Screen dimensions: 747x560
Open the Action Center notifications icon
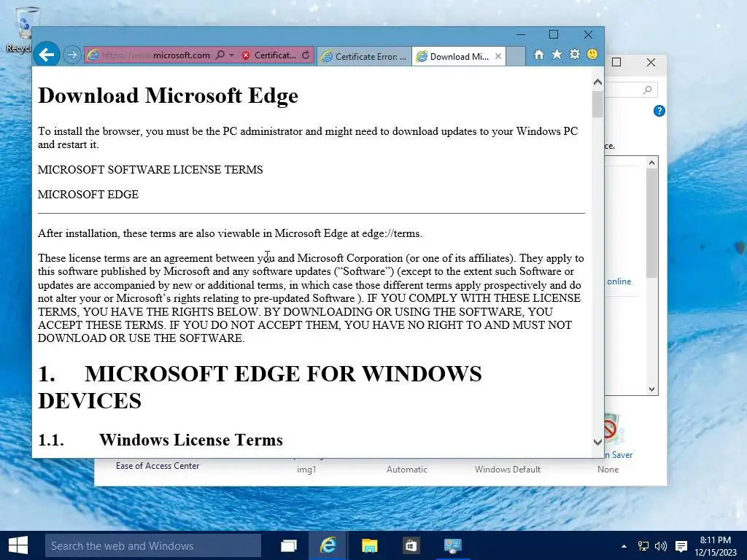click(x=681, y=546)
